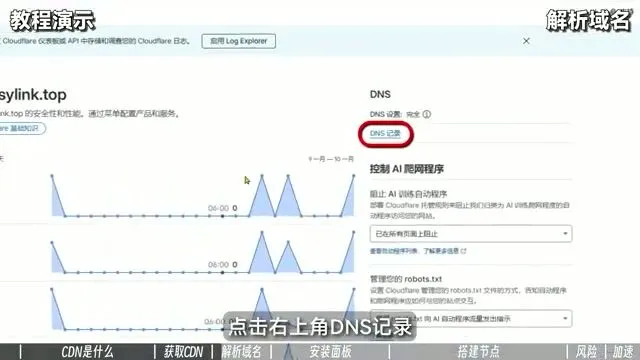Open the 查看自动程序列表 link
The image size is (640, 360).
(393, 251)
